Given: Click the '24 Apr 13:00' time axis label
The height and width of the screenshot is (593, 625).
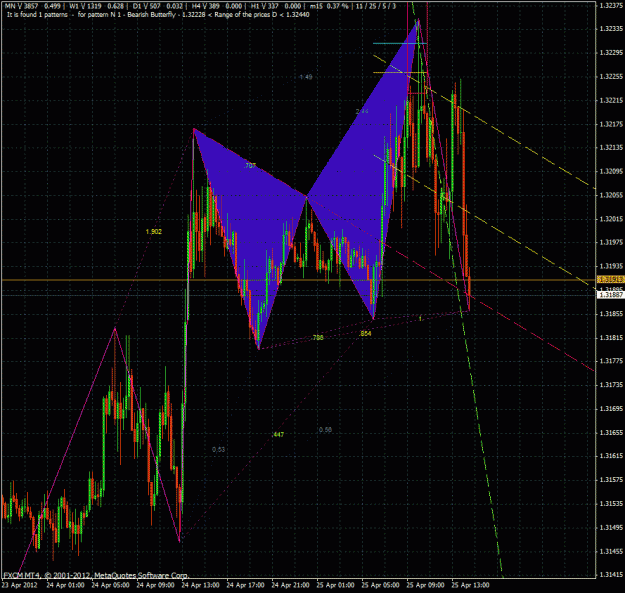Looking at the screenshot, I should pos(200,585).
